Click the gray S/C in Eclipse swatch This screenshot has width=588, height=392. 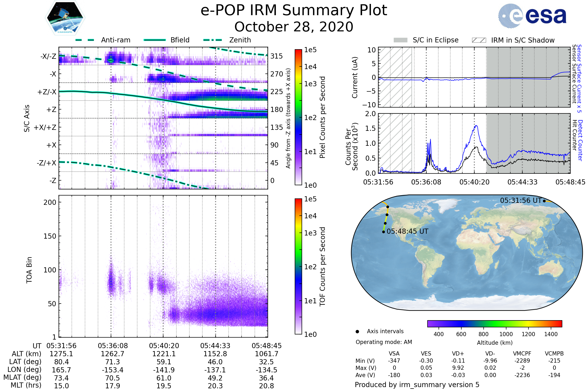click(x=401, y=40)
